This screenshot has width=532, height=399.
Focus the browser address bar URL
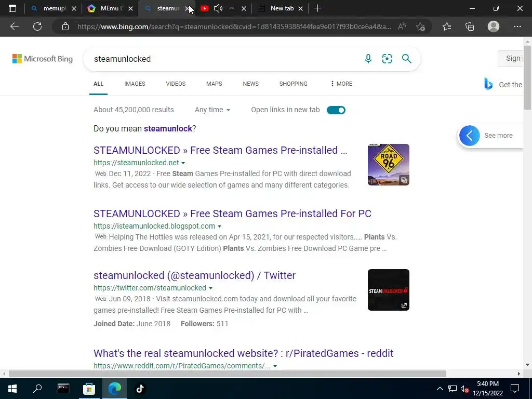[234, 26]
